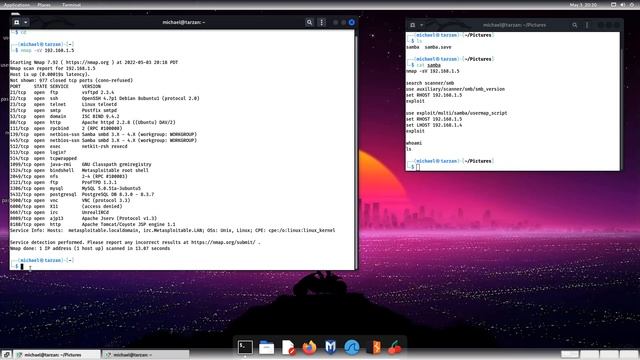Image resolution: width=640 pixels, height=360 pixels.
Task: Click the 1524/tcp bindshell row
Action: (x=79, y=170)
